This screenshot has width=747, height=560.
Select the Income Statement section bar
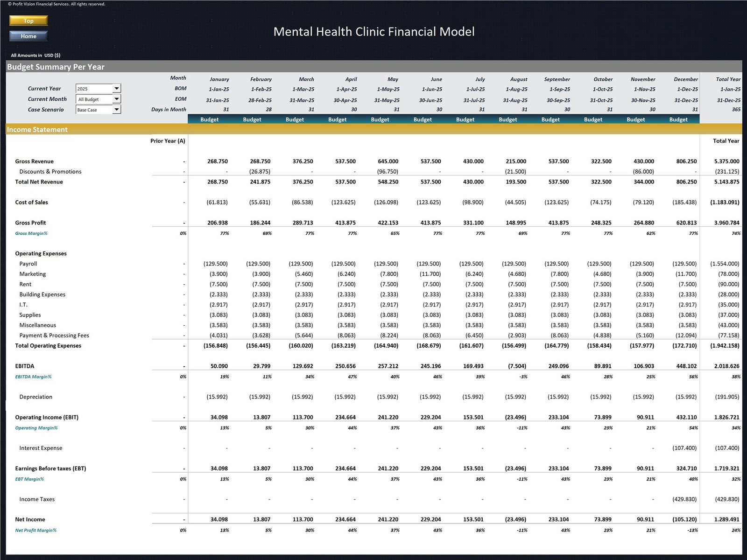pos(37,129)
